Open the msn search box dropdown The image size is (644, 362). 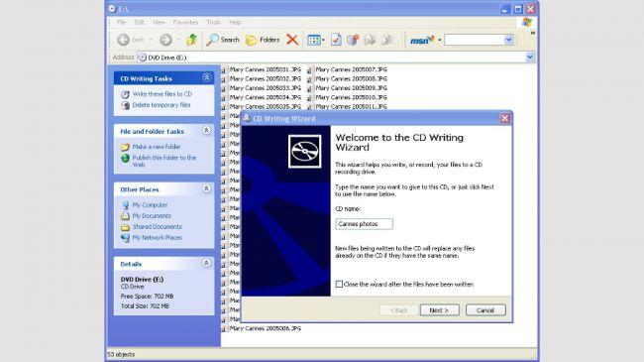509,40
